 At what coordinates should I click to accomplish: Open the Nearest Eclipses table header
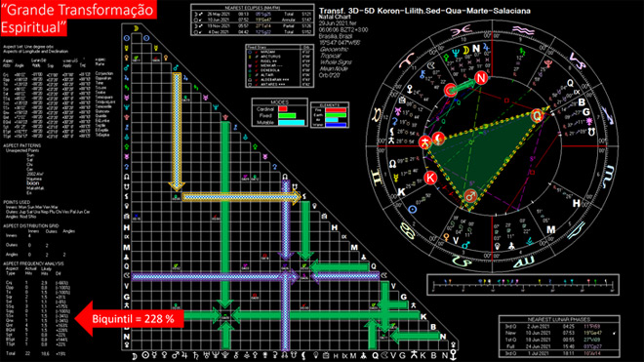coord(252,8)
